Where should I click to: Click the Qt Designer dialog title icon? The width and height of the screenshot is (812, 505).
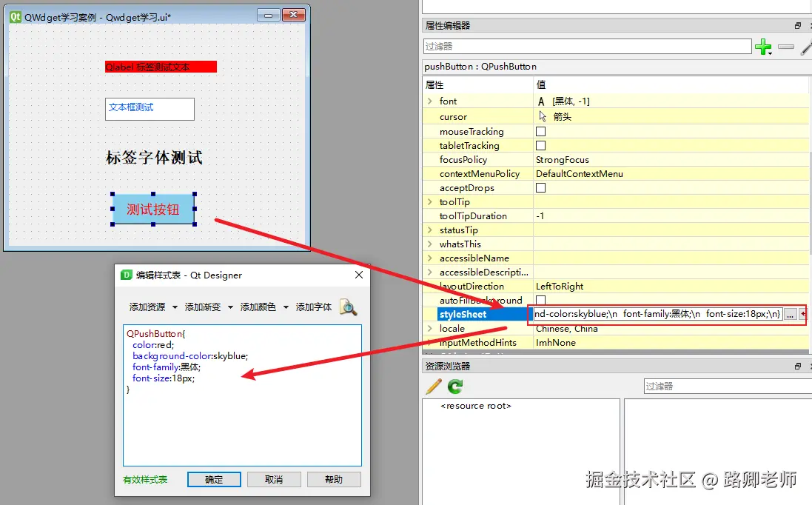click(127, 275)
